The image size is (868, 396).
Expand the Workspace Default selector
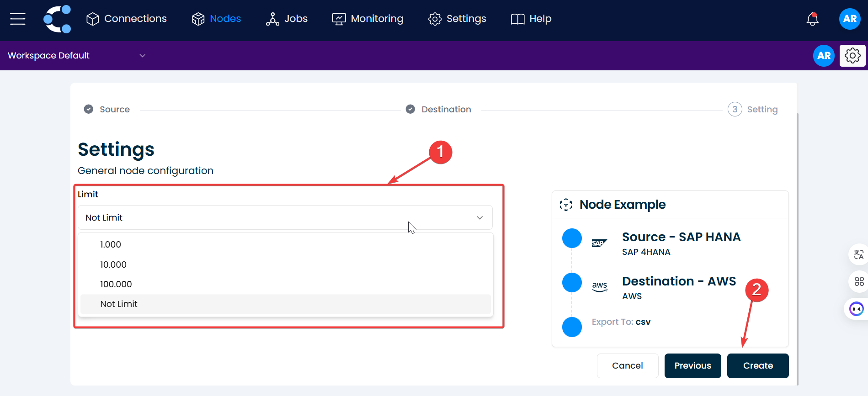(x=76, y=56)
